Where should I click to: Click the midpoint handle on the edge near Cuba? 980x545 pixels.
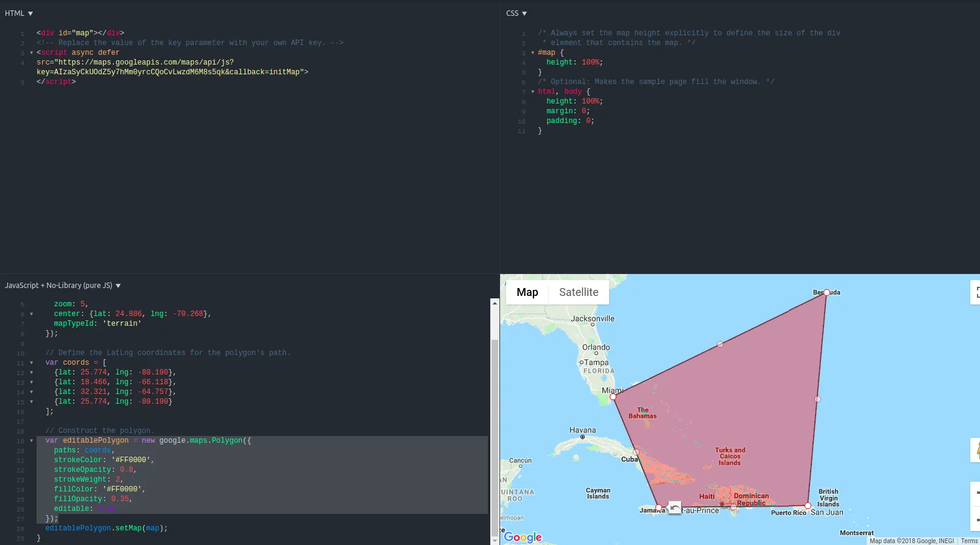pyautogui.click(x=636, y=452)
